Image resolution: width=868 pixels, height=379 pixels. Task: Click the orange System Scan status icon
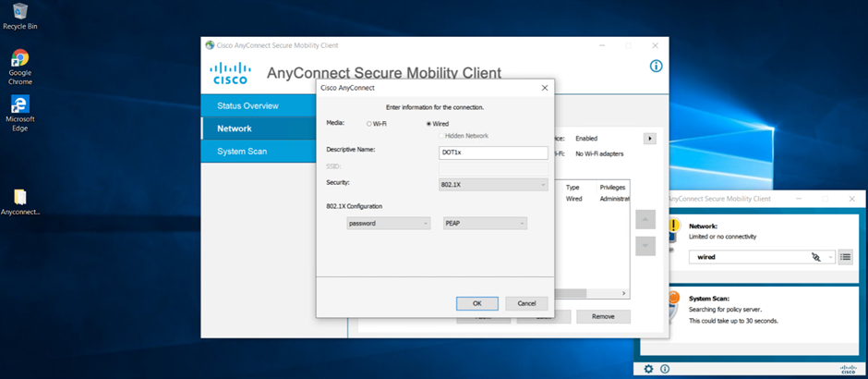(673, 298)
